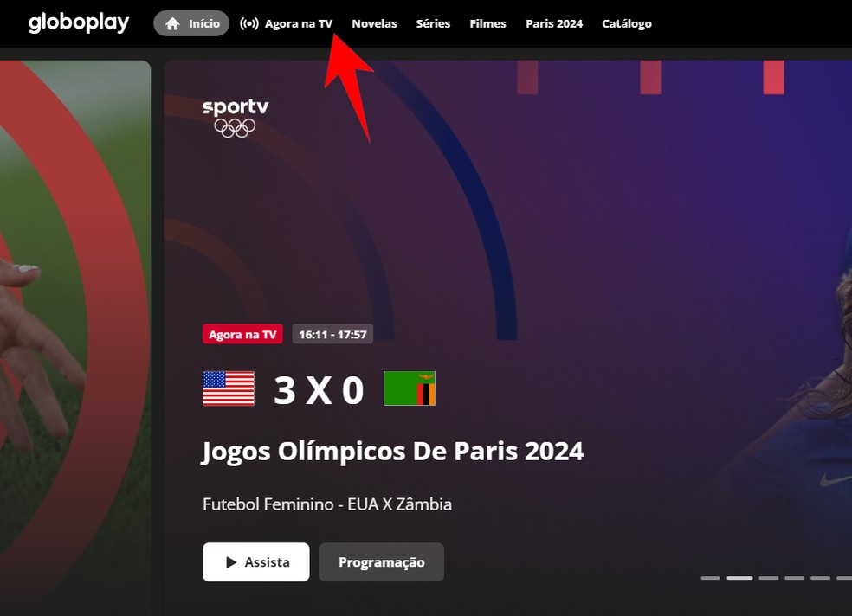
Task: Click the red Agora na TV badge
Action: click(x=242, y=334)
